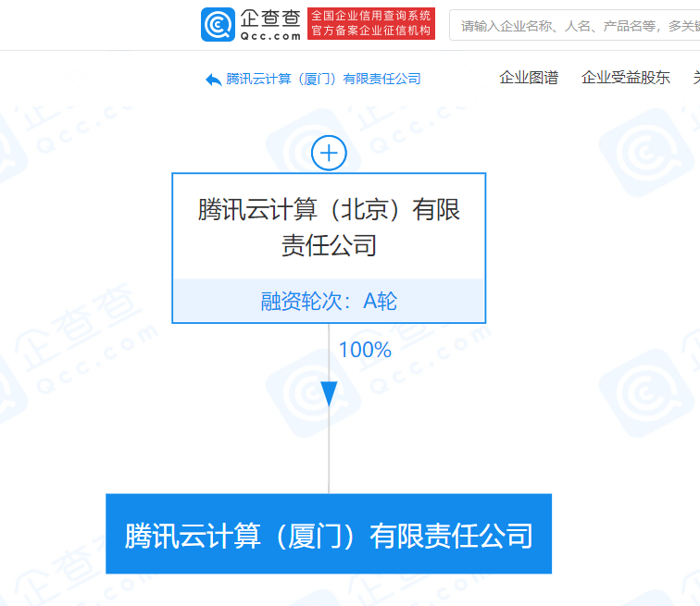700x606 pixels.
Task: Click 融资轮次: A轮 label
Action: click(329, 301)
